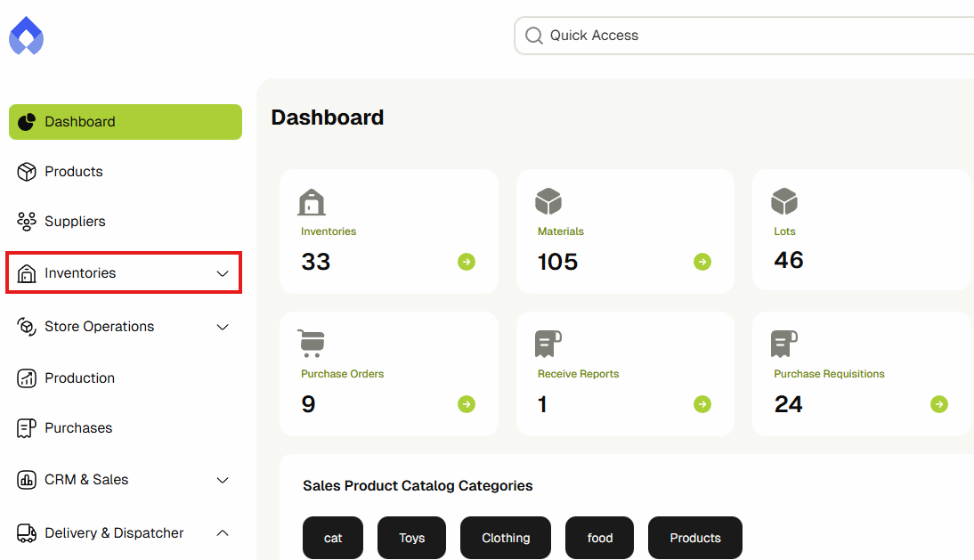The width and height of the screenshot is (974, 560).
Task: Click green arrow on Purchase Requisitions card
Action: click(x=939, y=404)
